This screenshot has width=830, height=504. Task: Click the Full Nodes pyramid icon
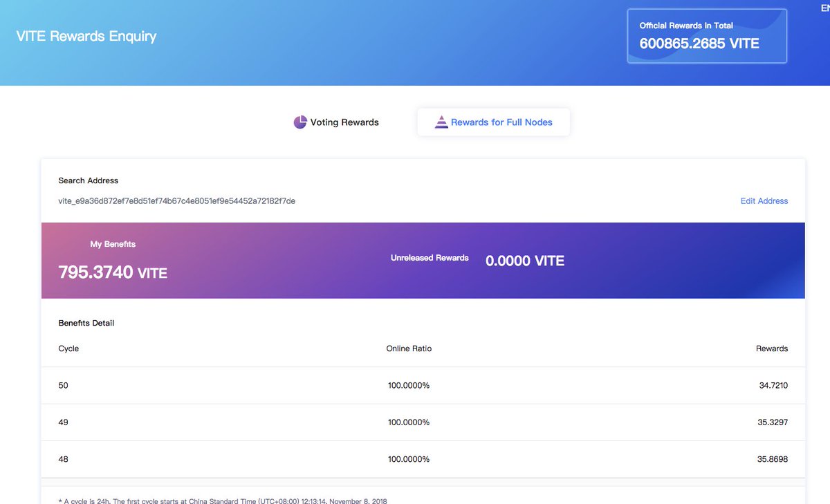pyautogui.click(x=441, y=122)
